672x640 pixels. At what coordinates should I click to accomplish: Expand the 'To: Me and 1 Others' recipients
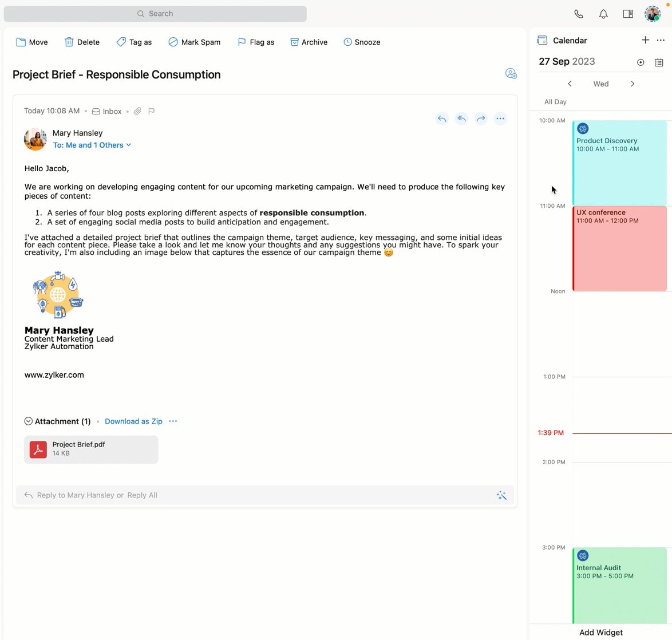[92, 145]
